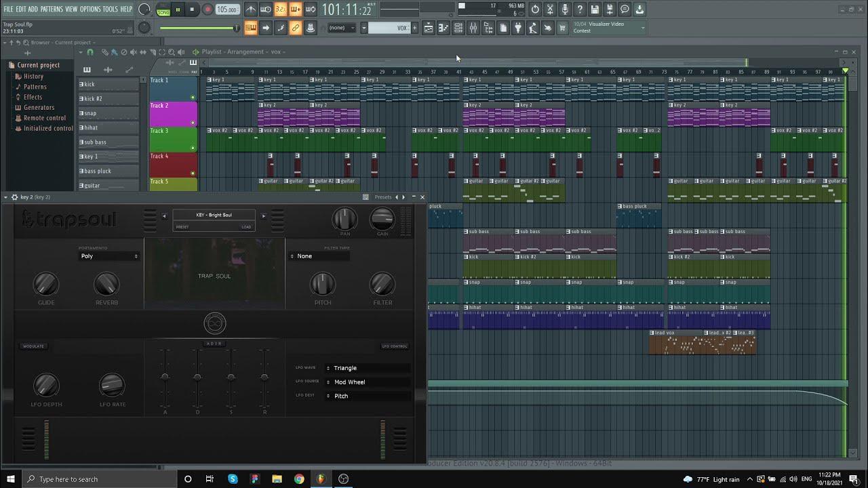Open the mixer view icon
The image size is (868, 488).
[473, 28]
